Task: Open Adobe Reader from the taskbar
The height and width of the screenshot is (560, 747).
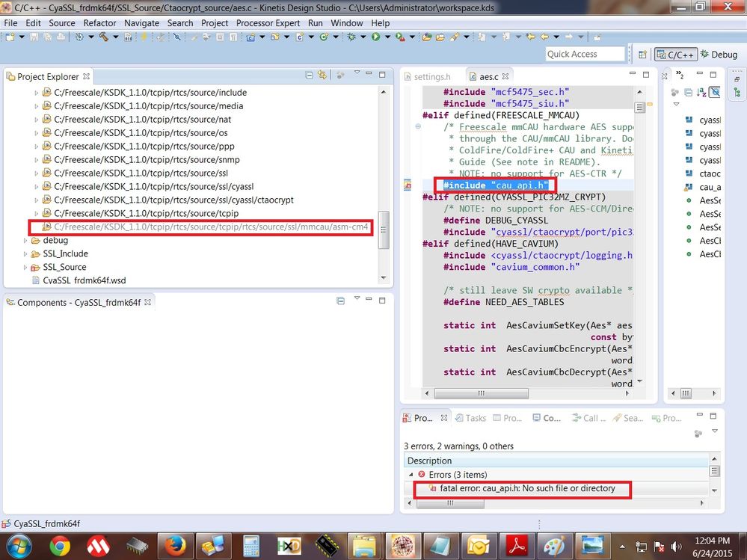Action: click(517, 546)
